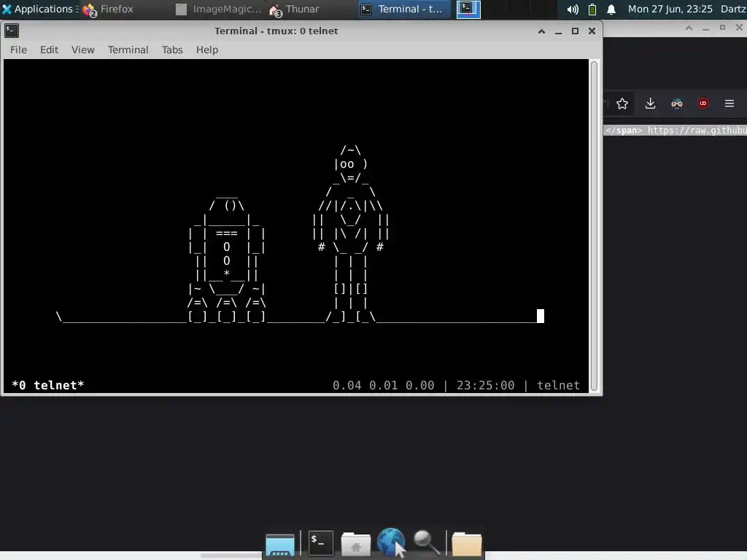This screenshot has height=560, width=747.
Task: Click the raw.githubusercontent URL text in Firefox
Action: coord(697,130)
